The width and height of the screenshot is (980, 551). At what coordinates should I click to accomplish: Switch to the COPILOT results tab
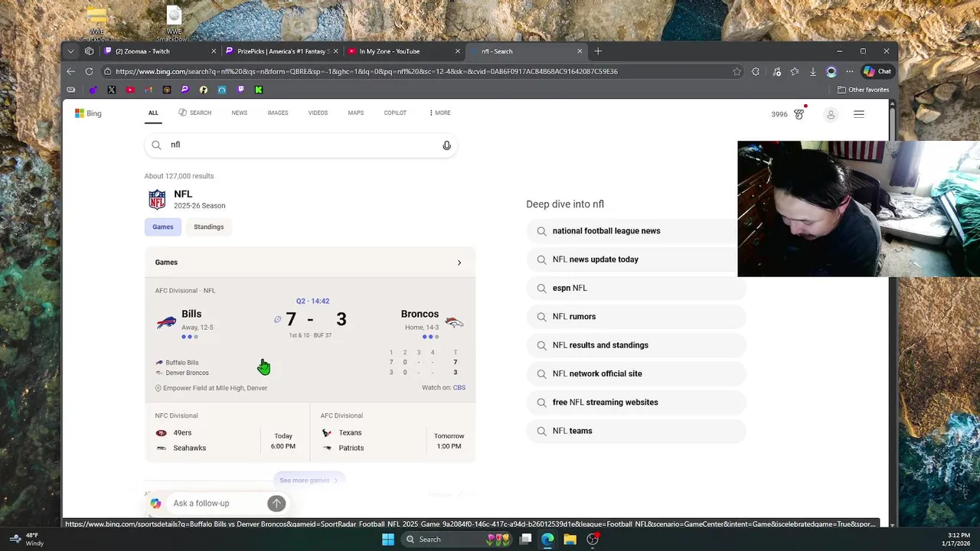click(395, 112)
